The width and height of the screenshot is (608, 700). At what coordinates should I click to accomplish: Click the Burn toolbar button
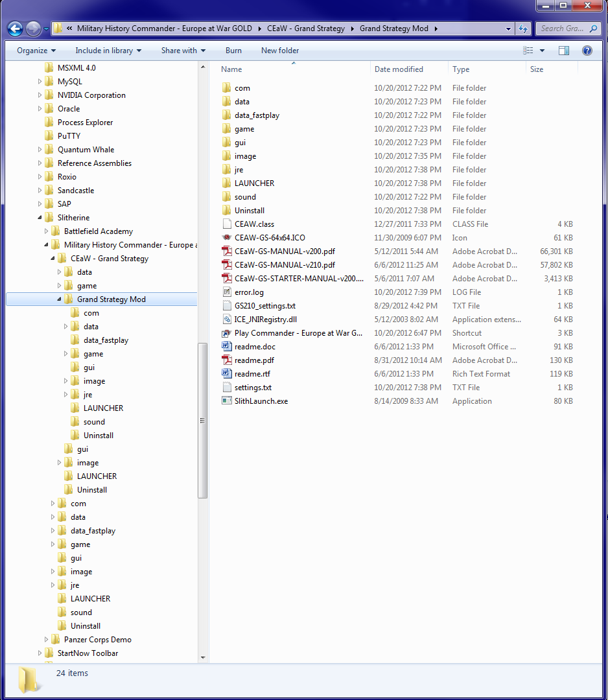(x=233, y=51)
